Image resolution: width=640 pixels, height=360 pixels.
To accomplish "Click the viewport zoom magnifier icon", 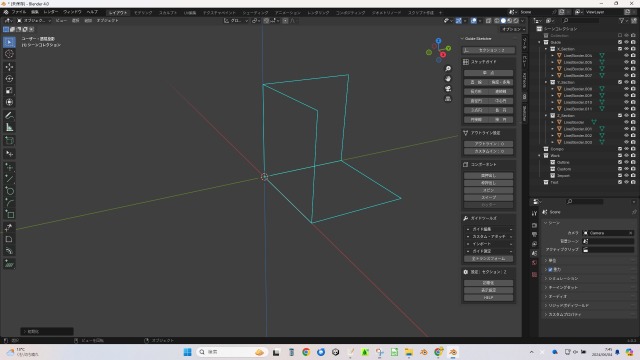I will tap(448, 69).
